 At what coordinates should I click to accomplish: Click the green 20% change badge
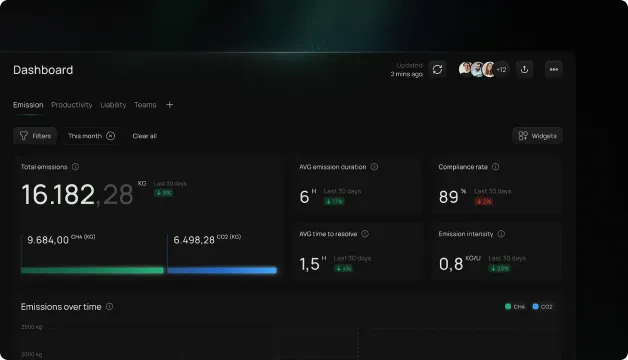(x=499, y=268)
